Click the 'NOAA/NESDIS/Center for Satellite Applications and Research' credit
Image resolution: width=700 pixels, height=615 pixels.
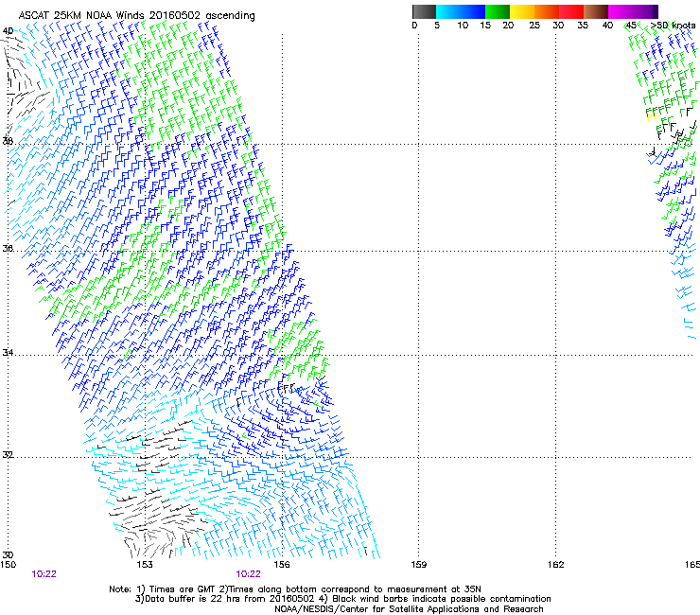[409, 609]
